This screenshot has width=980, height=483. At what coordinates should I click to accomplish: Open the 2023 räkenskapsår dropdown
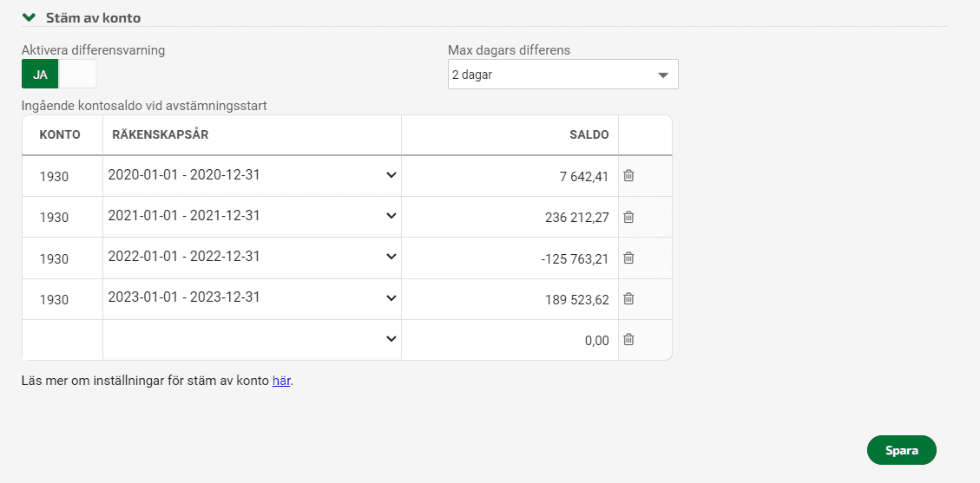[x=252, y=297]
